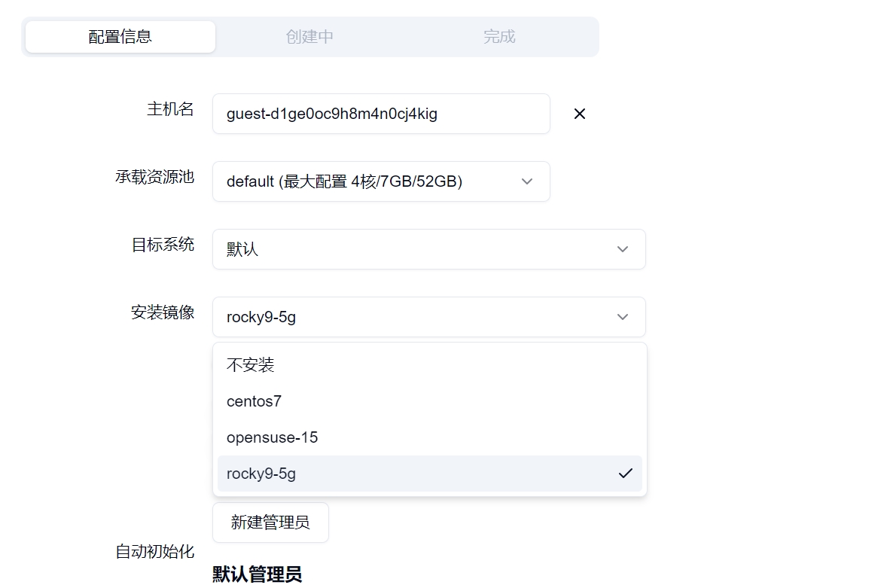The height and width of the screenshot is (588, 890).
Task: Pick opensuse-15 from the image options
Action: click(x=429, y=437)
